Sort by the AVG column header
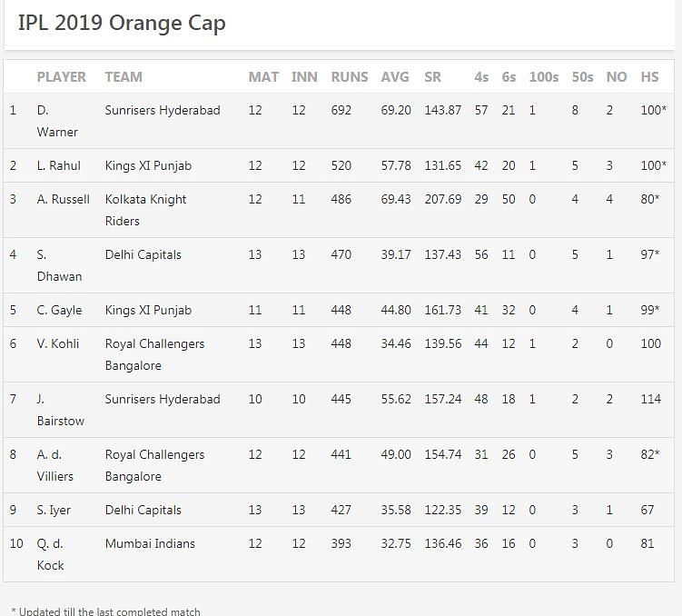Screen dimensions: 682x616 coord(395,77)
